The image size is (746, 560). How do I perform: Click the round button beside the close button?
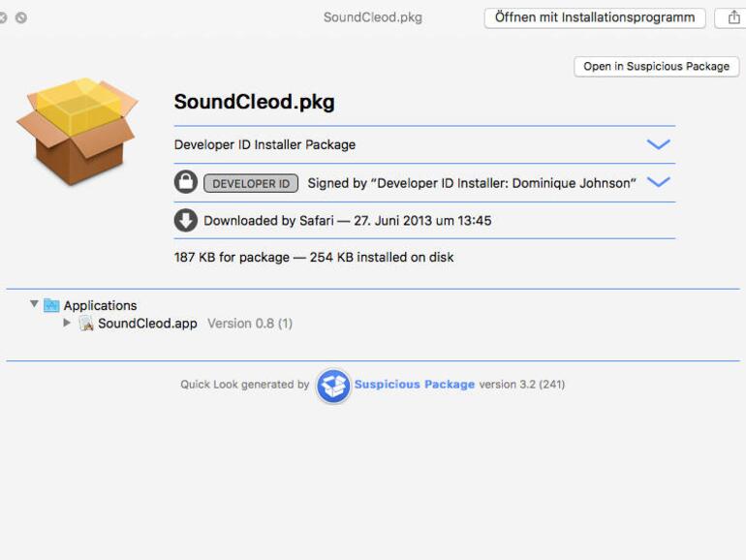[21, 17]
